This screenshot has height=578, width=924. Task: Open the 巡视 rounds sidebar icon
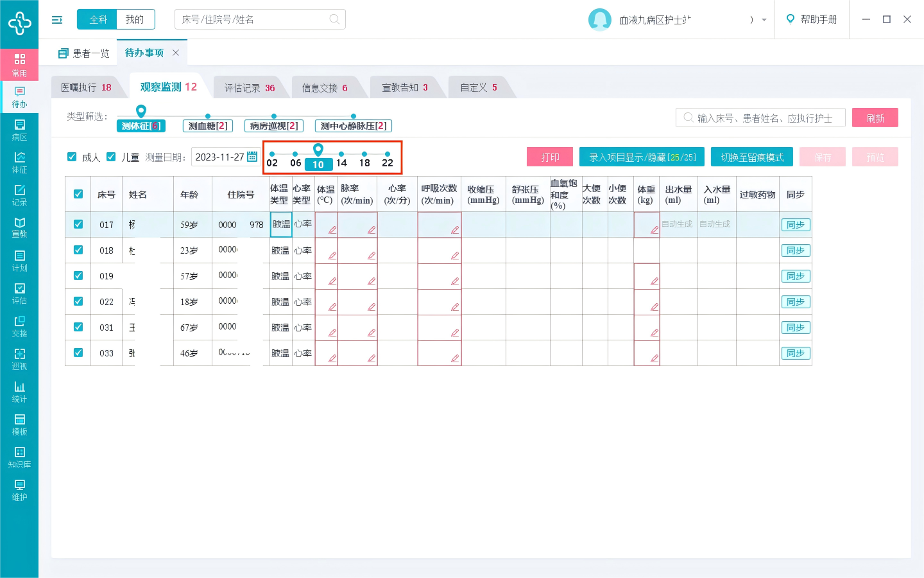pyautogui.click(x=19, y=358)
